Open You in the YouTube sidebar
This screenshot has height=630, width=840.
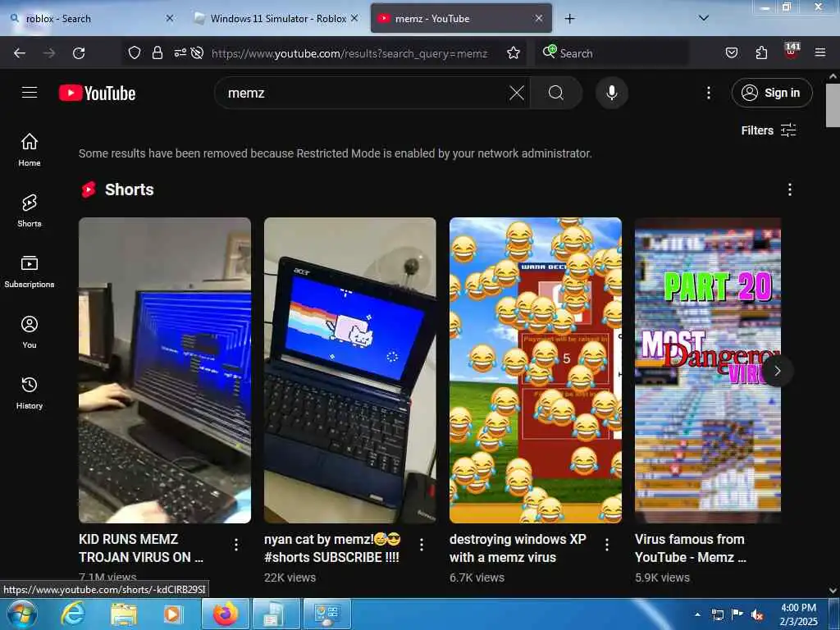pos(30,332)
